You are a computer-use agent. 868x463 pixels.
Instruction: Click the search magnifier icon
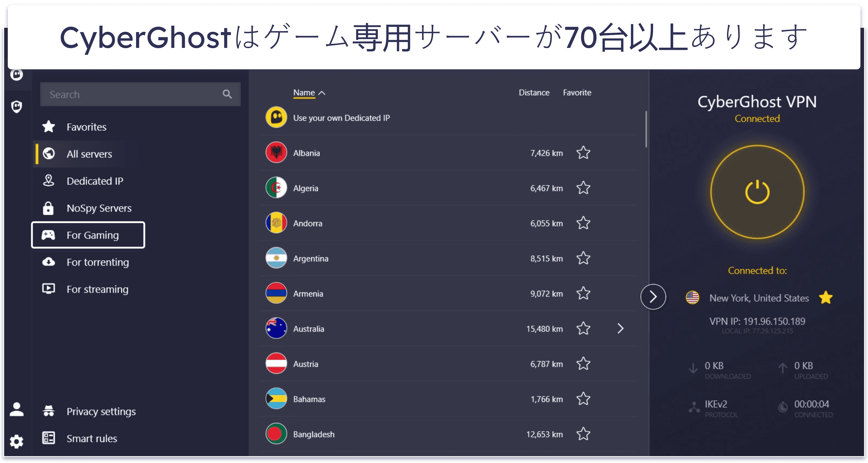click(227, 94)
